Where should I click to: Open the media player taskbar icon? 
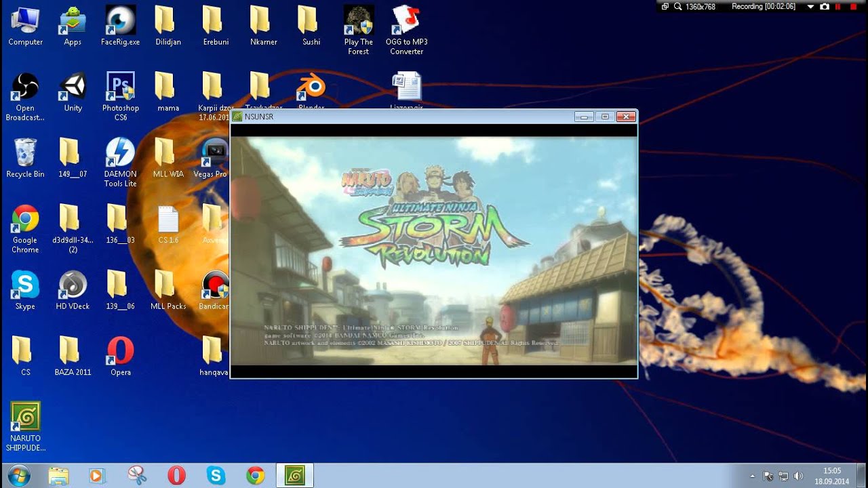click(x=96, y=475)
